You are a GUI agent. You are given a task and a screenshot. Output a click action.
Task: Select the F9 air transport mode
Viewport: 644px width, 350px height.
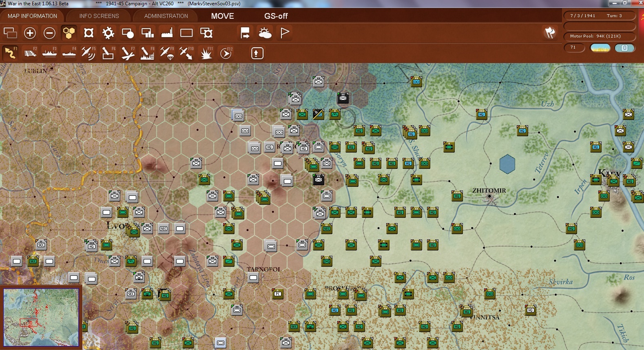167,53
